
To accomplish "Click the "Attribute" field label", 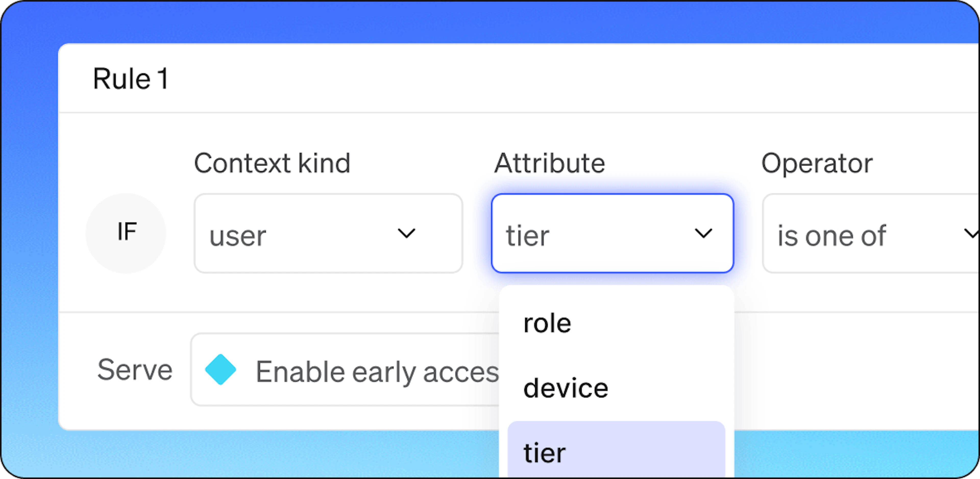I will click(550, 163).
